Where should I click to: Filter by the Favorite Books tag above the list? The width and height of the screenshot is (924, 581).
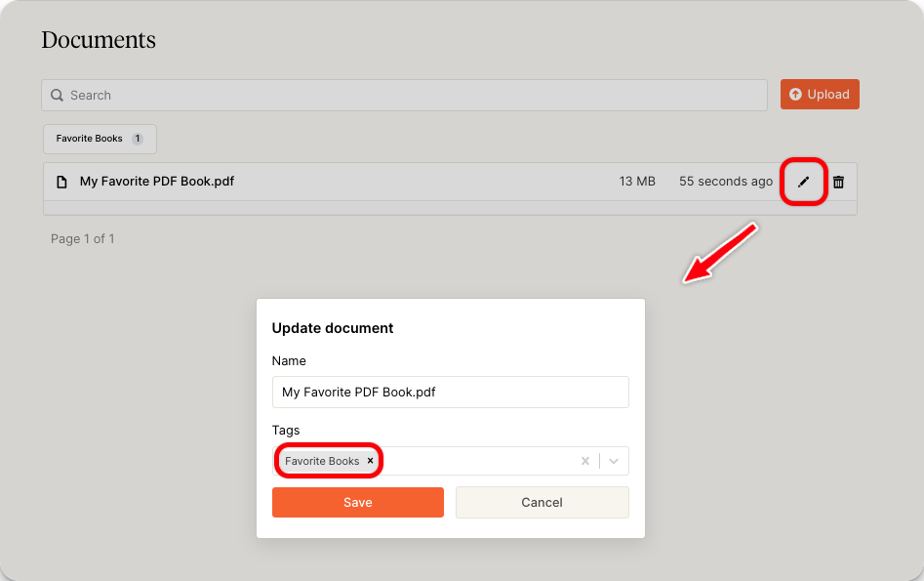click(x=90, y=139)
